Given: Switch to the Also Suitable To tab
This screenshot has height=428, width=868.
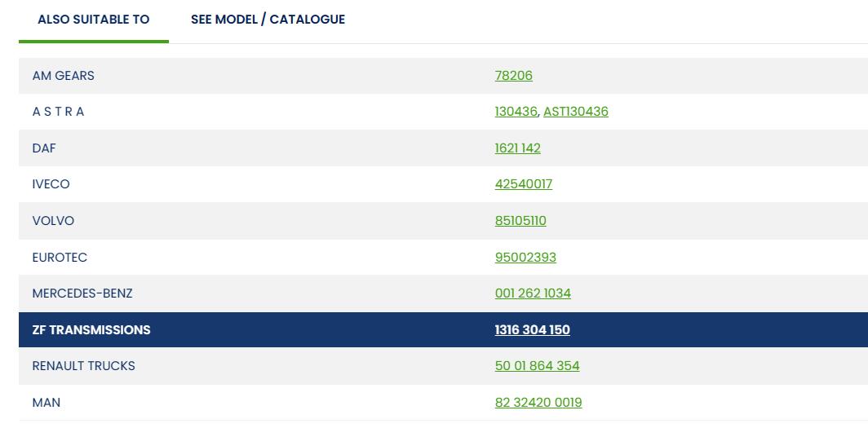Looking at the screenshot, I should click(x=94, y=20).
